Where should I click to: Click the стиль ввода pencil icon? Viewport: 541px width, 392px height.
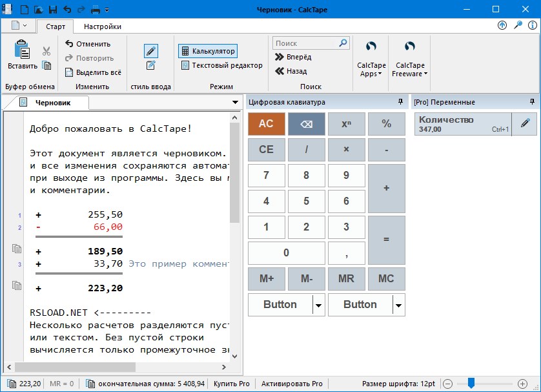tap(151, 51)
